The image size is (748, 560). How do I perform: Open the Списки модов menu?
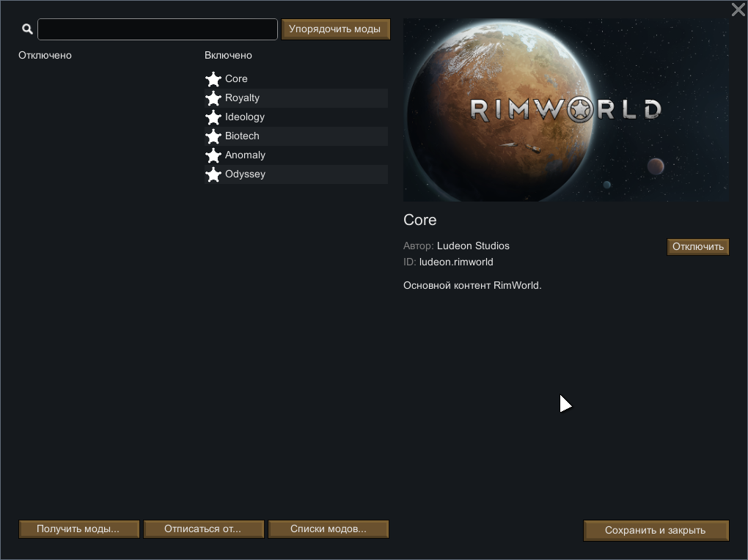coord(328,529)
